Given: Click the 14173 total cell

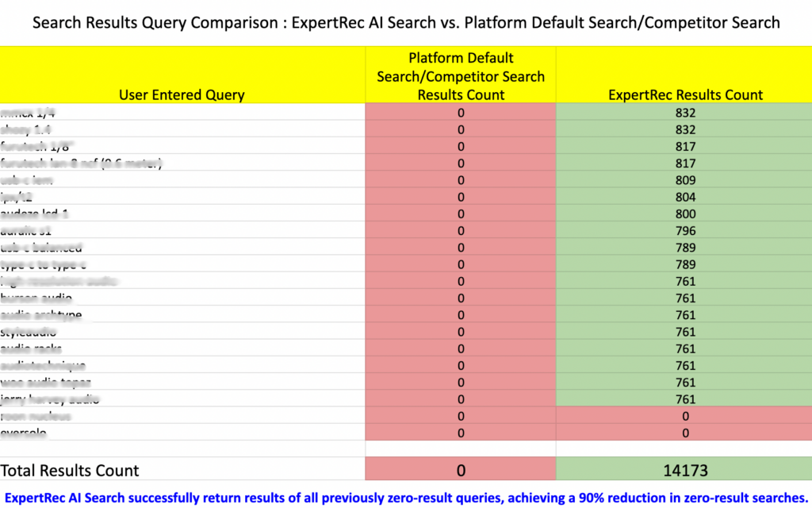Looking at the screenshot, I should (x=685, y=470).
